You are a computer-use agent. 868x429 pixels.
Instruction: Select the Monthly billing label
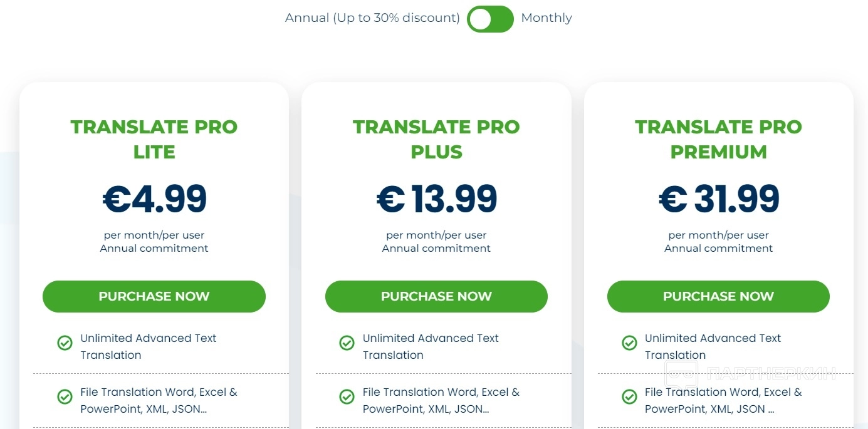(x=546, y=18)
